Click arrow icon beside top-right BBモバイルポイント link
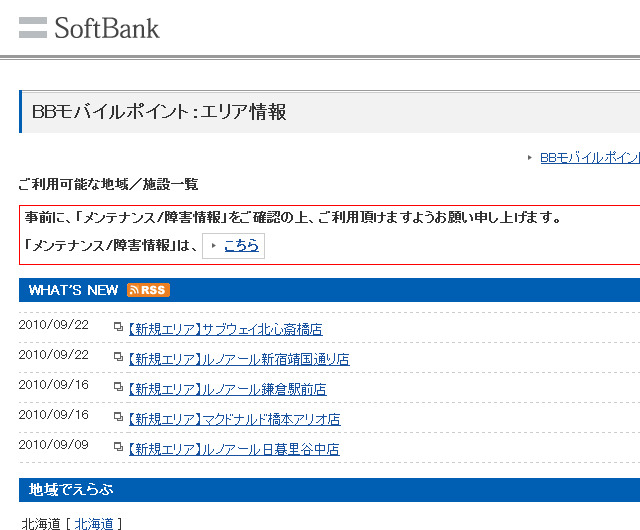The height and width of the screenshot is (530, 640). [x=529, y=158]
